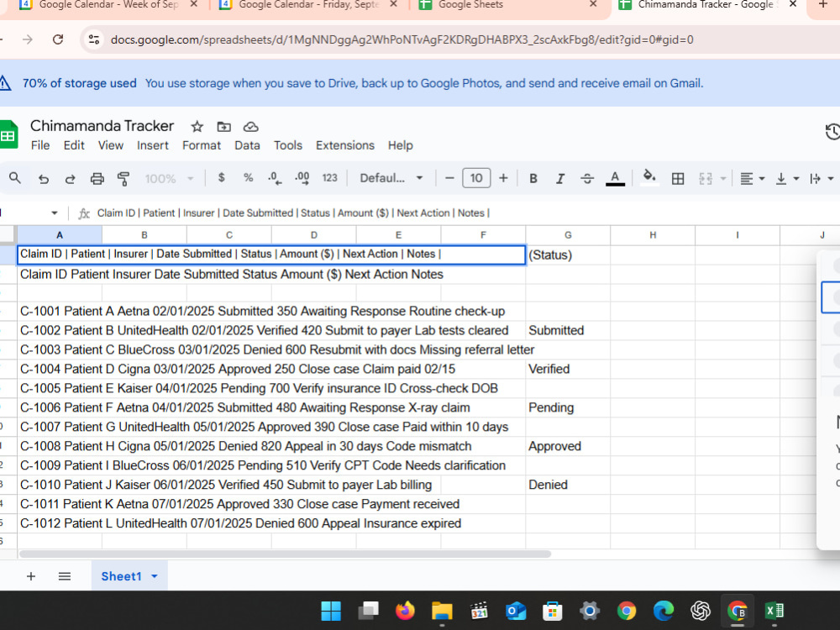Decrease font size with minus button
The width and height of the screenshot is (840, 630).
450,178
